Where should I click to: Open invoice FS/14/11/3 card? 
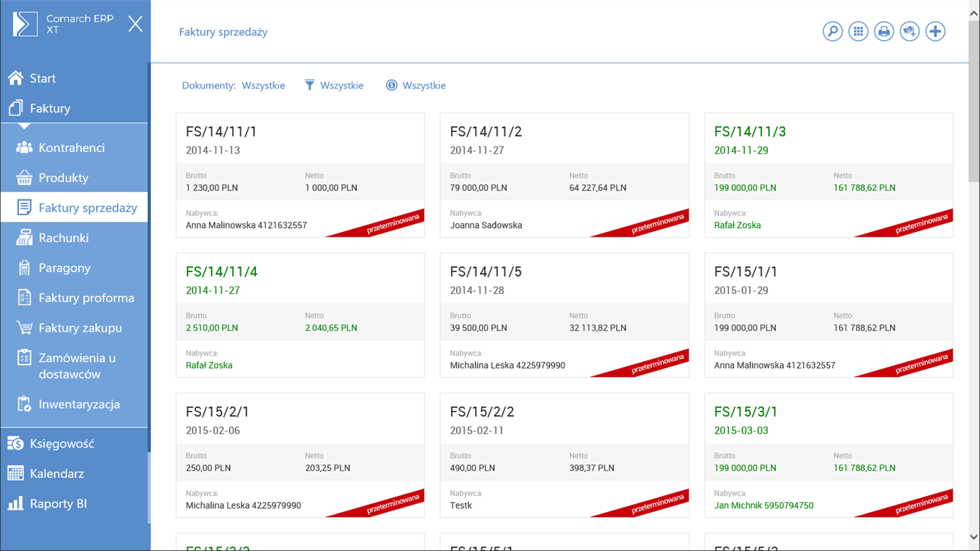pos(828,175)
